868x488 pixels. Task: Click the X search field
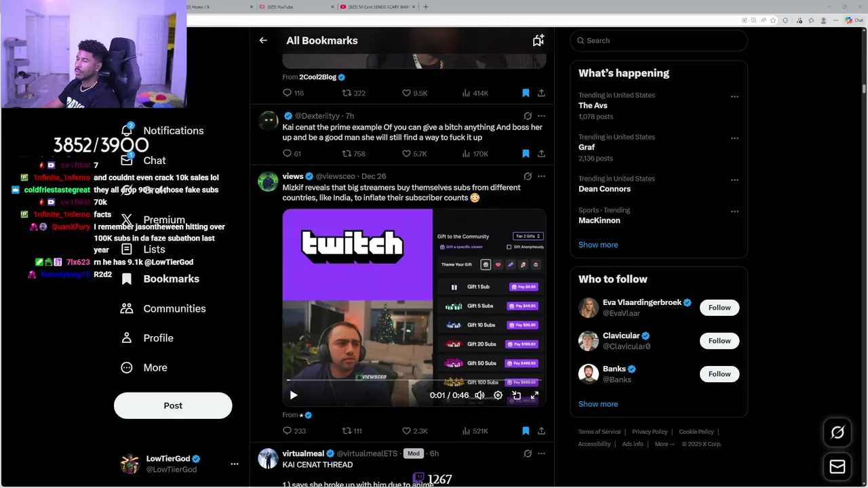pos(659,41)
